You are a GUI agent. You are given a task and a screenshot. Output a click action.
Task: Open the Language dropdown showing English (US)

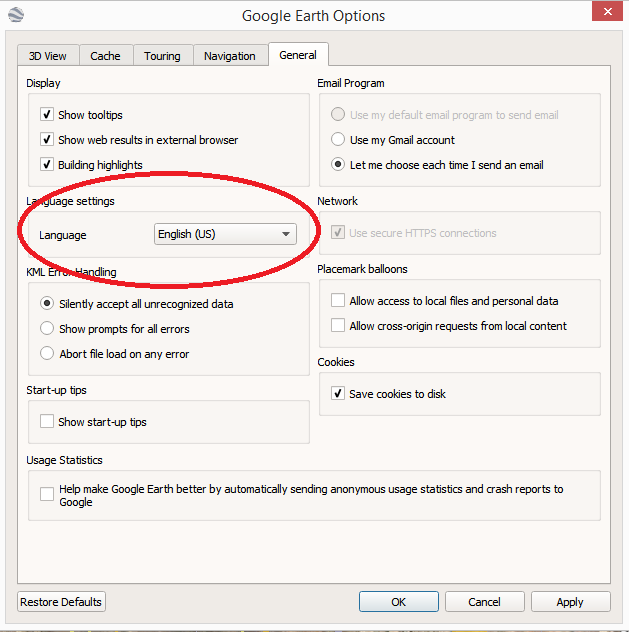(x=225, y=234)
